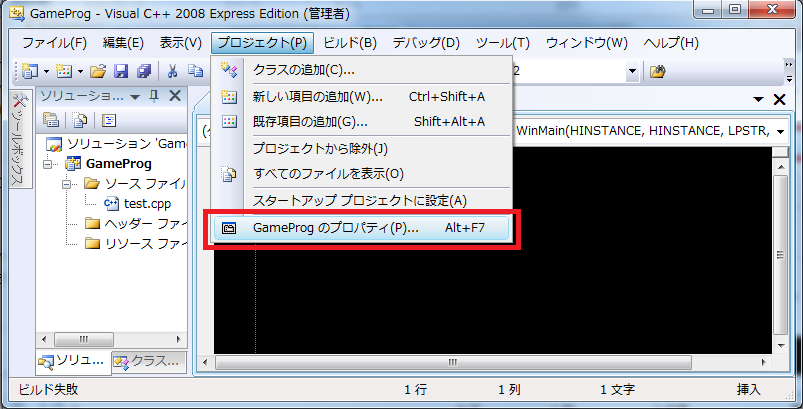Open the 表示(V) menu
The width and height of the screenshot is (803, 409).
point(181,43)
